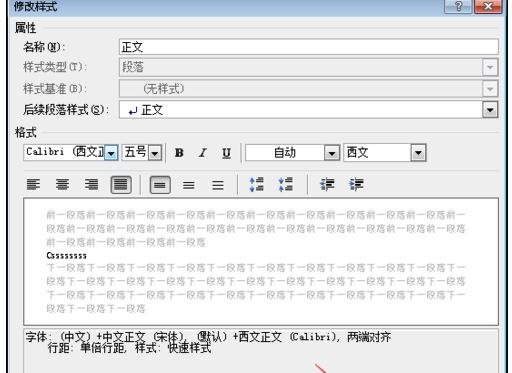Close the 修改样式 dialog
Viewport: 512px width, 373px height.
[x=488, y=6]
